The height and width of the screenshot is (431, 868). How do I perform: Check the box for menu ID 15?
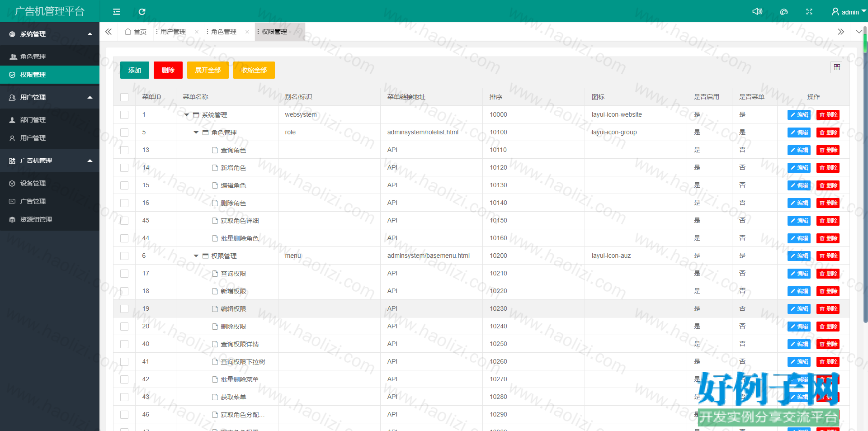(124, 185)
